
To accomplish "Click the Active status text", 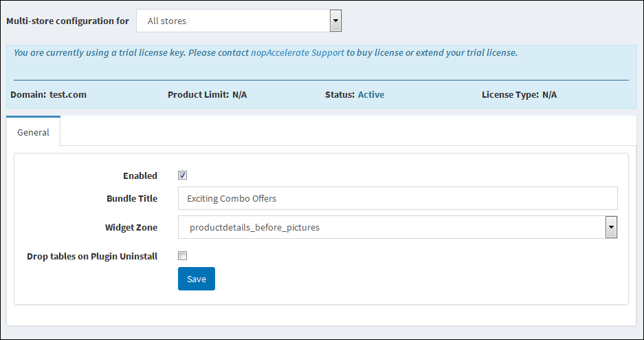I will tap(371, 94).
